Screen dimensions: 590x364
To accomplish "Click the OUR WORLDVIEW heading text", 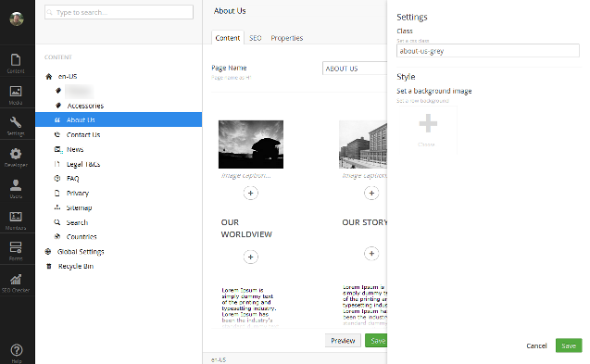I will 246,228.
